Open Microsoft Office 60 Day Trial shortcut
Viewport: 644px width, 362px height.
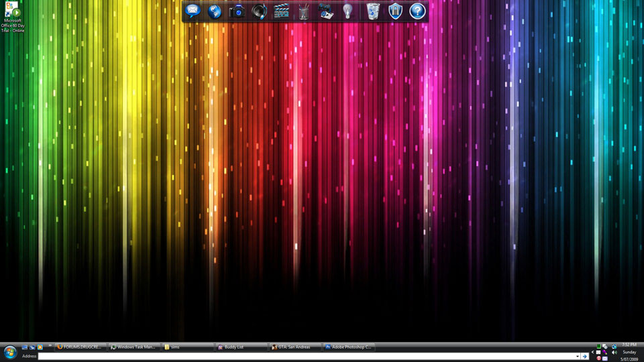13,17
